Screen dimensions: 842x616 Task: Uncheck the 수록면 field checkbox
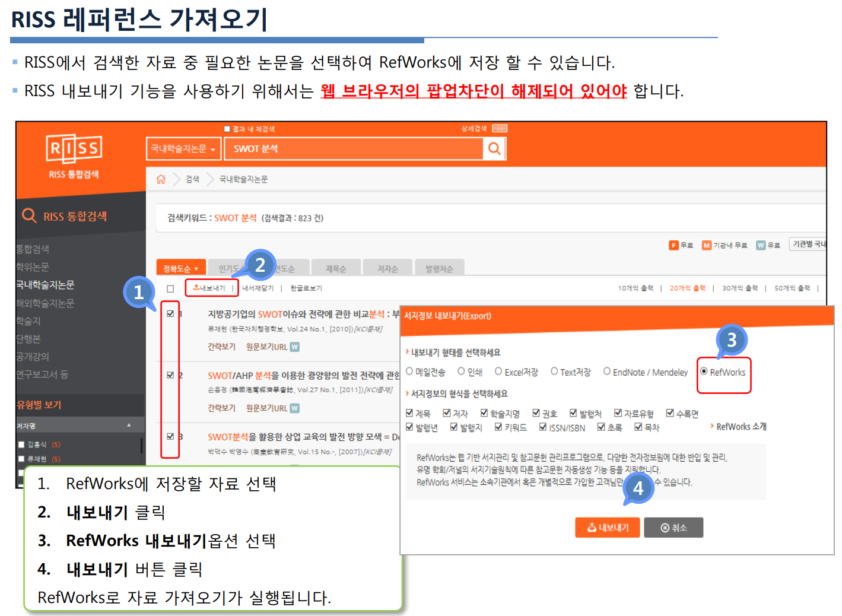[x=671, y=413]
